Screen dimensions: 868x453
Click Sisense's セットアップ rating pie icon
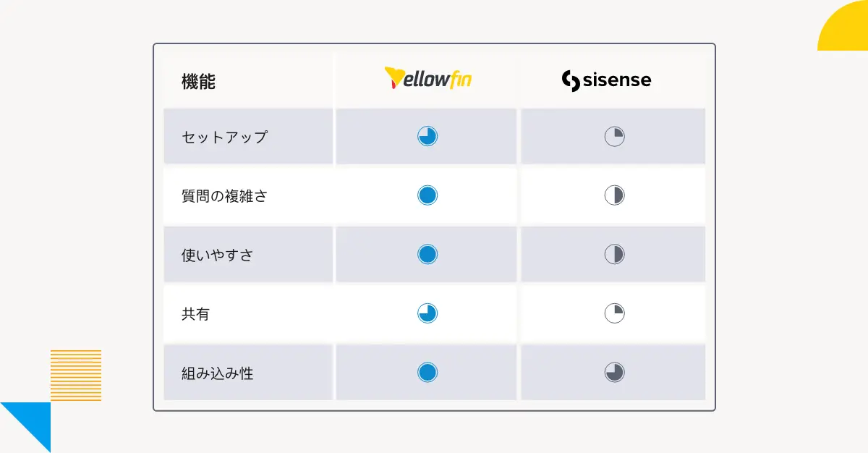[614, 137]
